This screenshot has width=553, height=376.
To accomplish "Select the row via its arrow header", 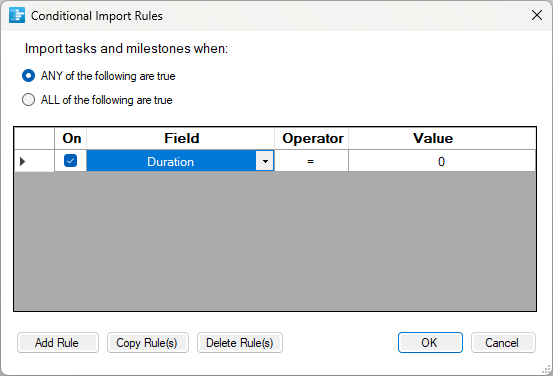I will pos(34,161).
